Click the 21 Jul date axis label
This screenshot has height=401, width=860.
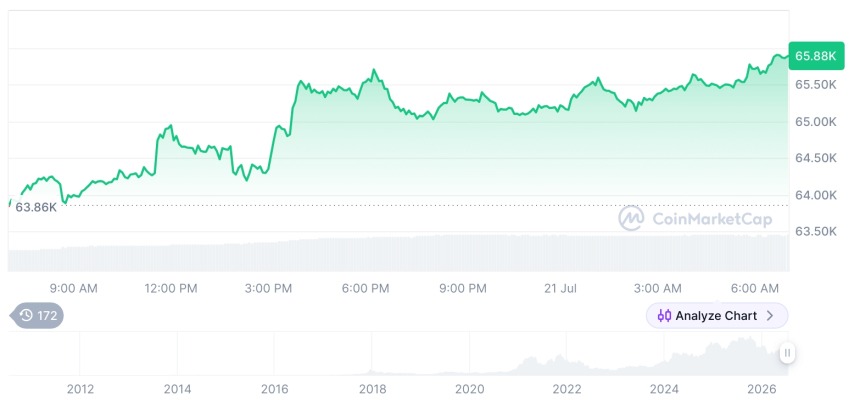coord(561,288)
